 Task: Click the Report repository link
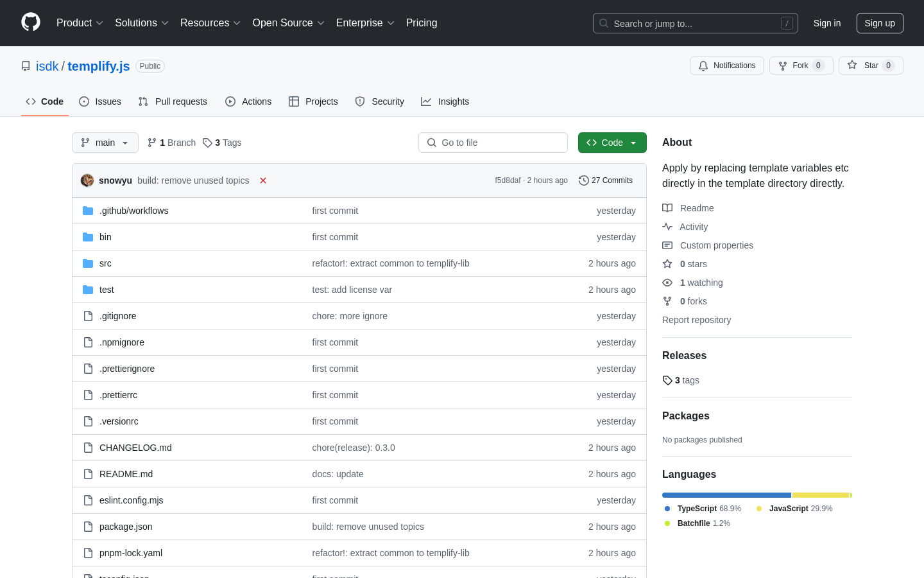click(696, 320)
